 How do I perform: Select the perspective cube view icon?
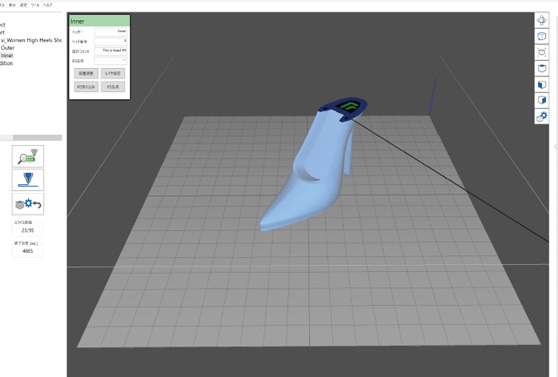pos(541,36)
